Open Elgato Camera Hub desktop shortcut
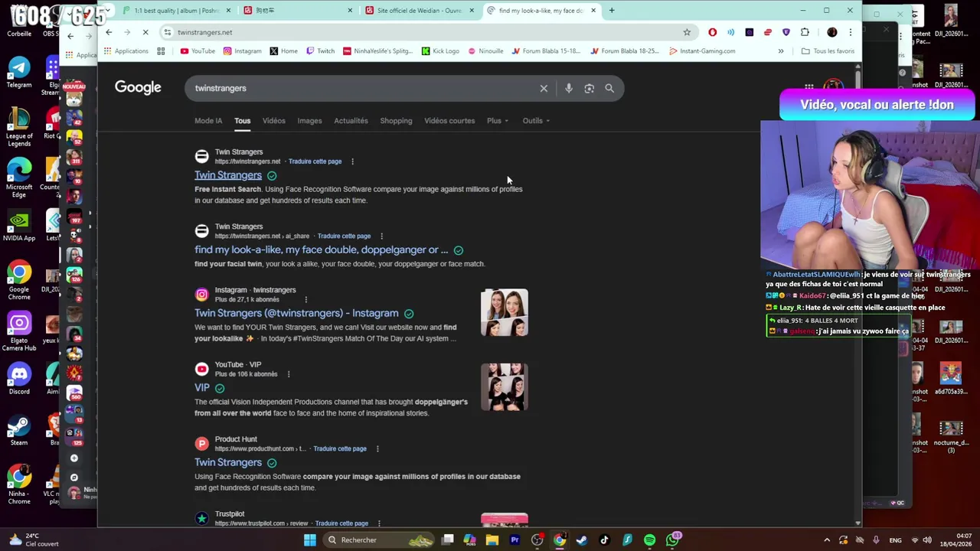Image resolution: width=980 pixels, height=551 pixels. (x=19, y=332)
